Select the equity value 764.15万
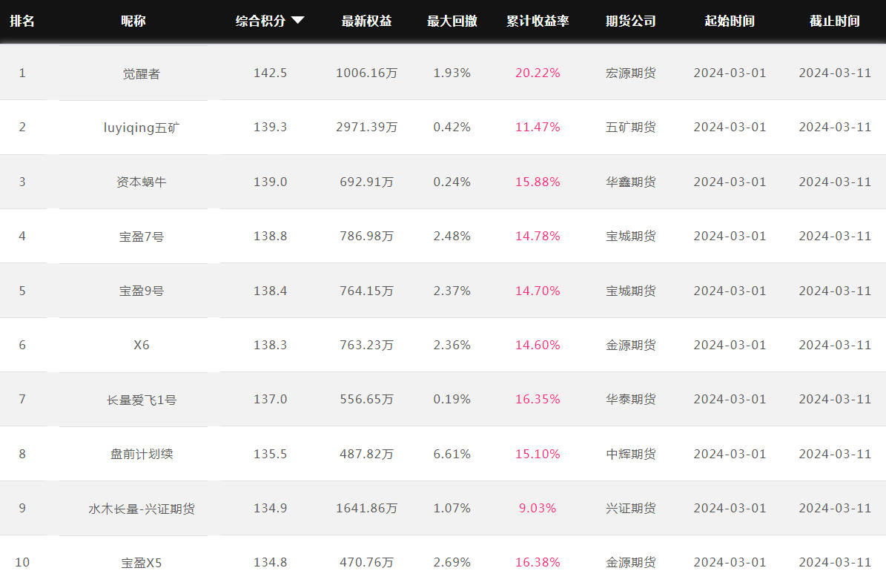The height and width of the screenshot is (588, 886). click(367, 291)
